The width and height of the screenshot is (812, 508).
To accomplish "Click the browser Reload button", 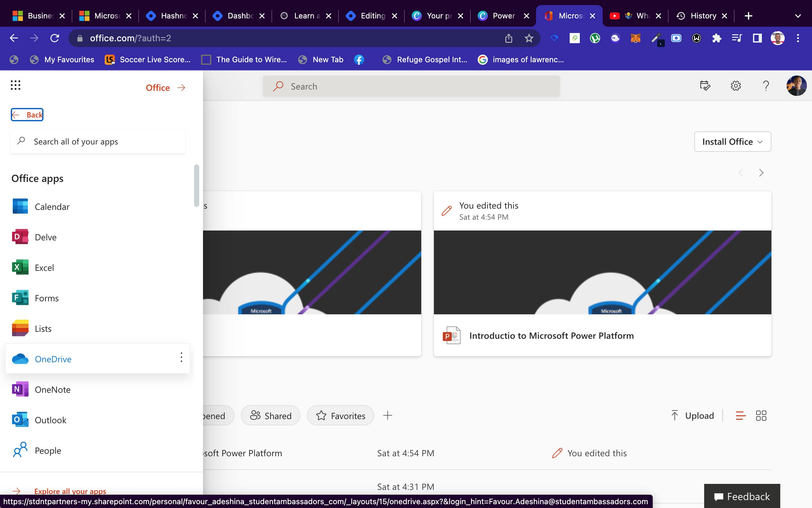I will (55, 38).
